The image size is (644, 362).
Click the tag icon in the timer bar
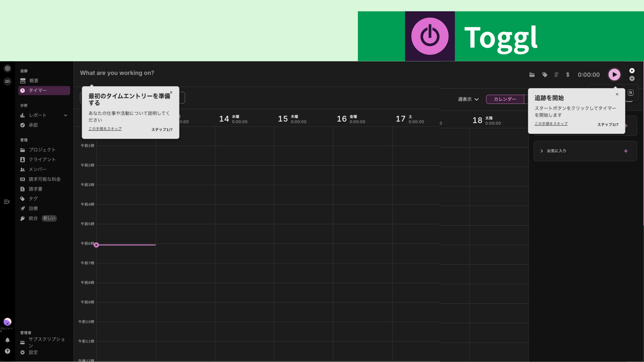pyautogui.click(x=545, y=75)
